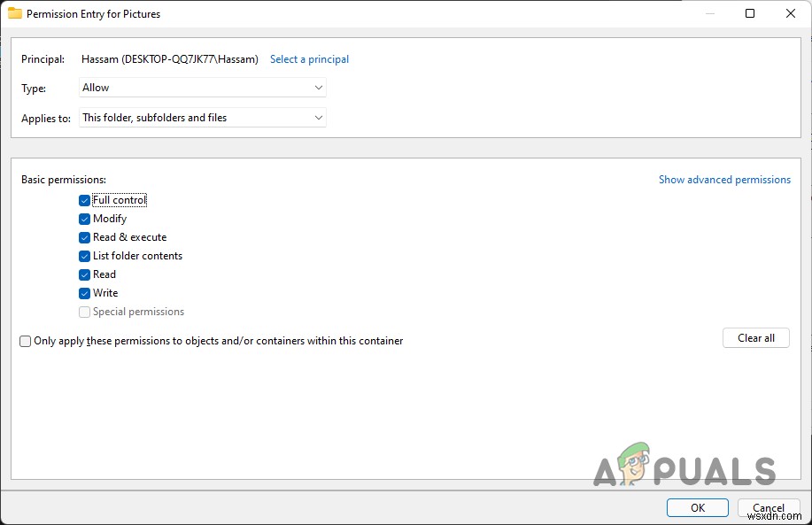Disable the Write permission
The height and width of the screenshot is (525, 812).
[x=84, y=293]
